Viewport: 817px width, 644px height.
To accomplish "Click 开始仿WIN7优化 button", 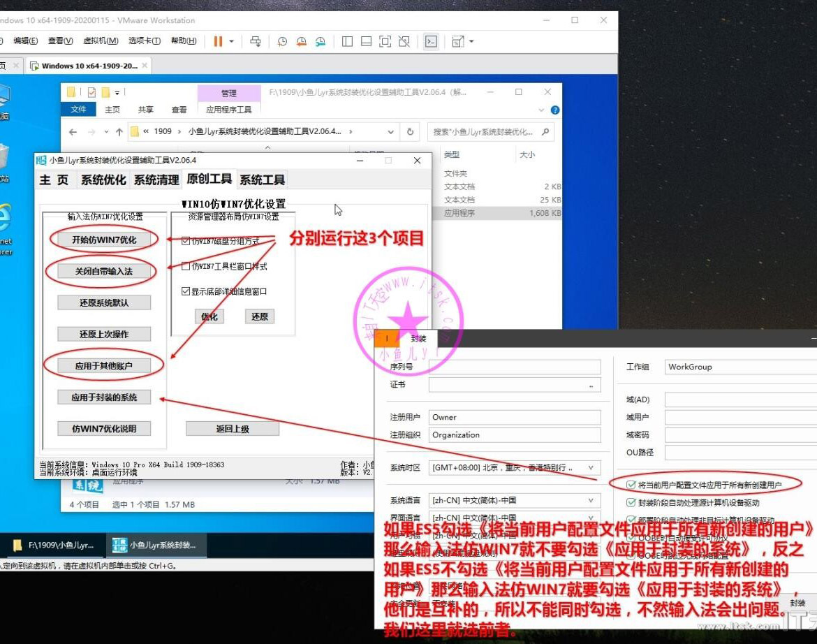I will coord(103,240).
